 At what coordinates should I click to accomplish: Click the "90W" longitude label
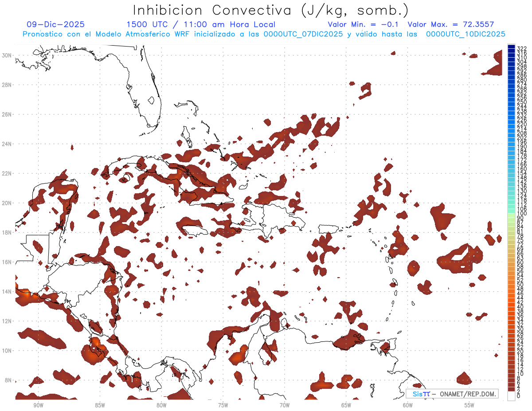tap(39, 405)
